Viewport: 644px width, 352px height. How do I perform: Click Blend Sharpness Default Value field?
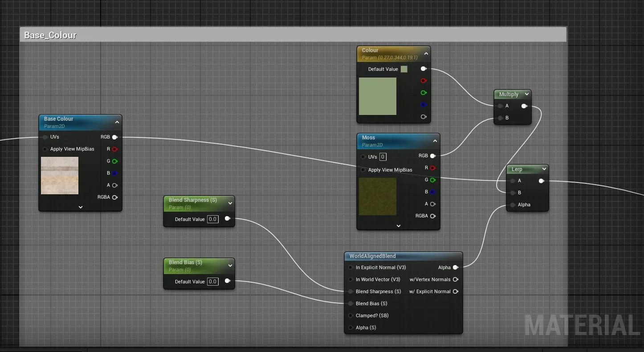213,219
